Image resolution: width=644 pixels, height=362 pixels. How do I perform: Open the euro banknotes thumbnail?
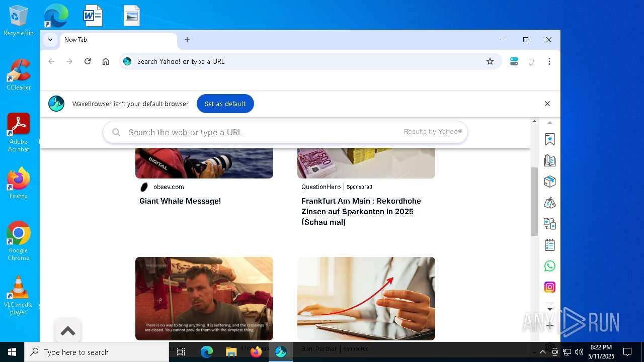tap(366, 163)
